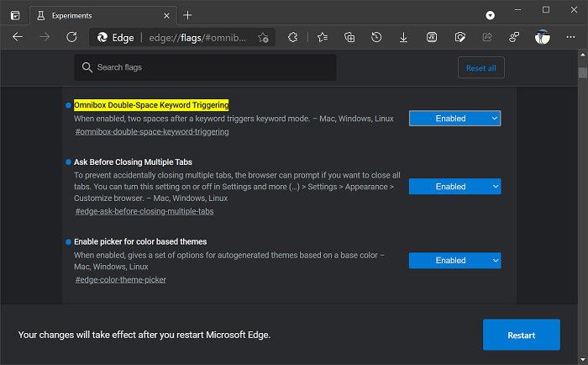588x365 pixels.
Task: Select the Experiments tab
Action: click(102, 16)
